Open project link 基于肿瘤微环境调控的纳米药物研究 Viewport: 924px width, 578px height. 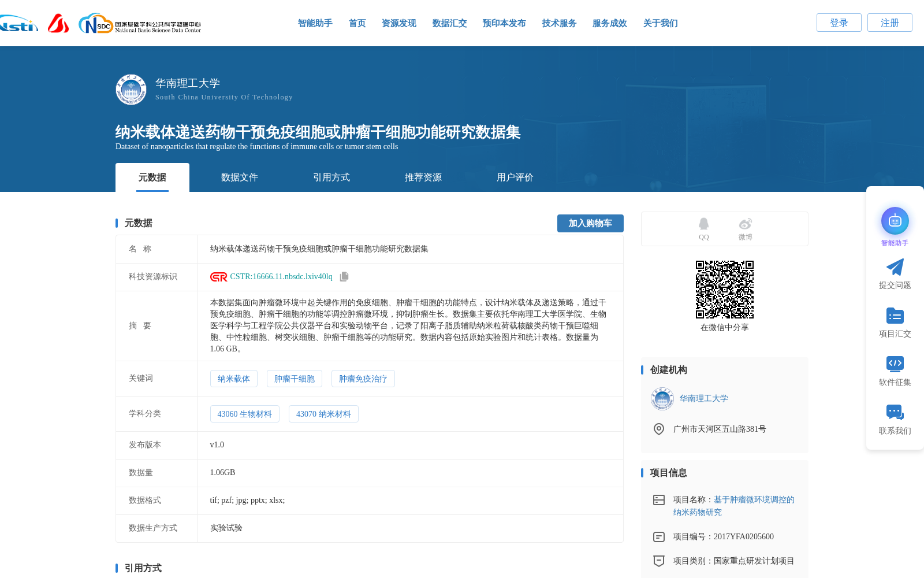click(x=734, y=506)
